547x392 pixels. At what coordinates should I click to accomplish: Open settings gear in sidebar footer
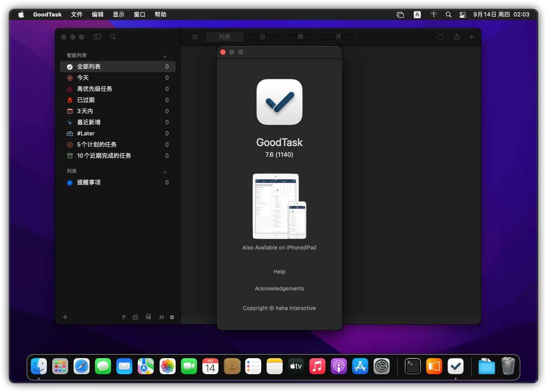172,317
